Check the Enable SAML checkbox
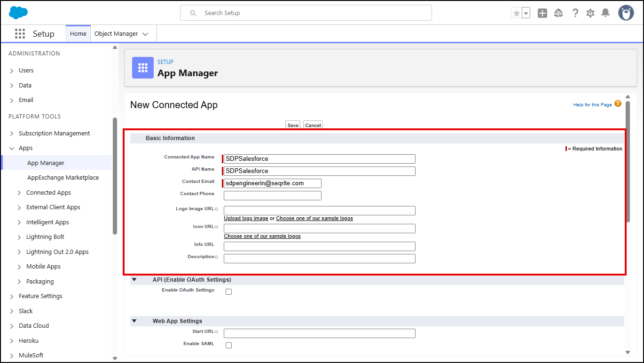This screenshot has width=644, height=363. pos(229,345)
